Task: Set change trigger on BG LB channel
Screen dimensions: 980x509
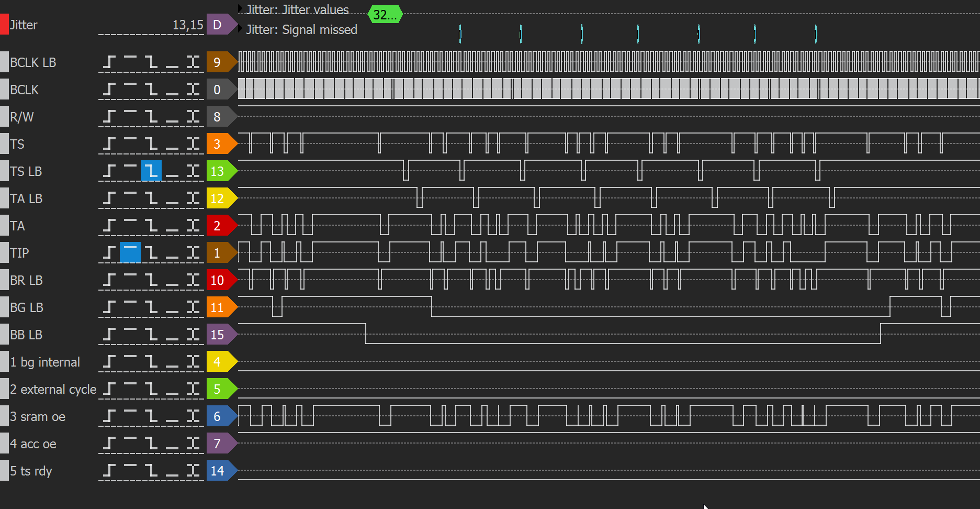Action: pos(193,307)
